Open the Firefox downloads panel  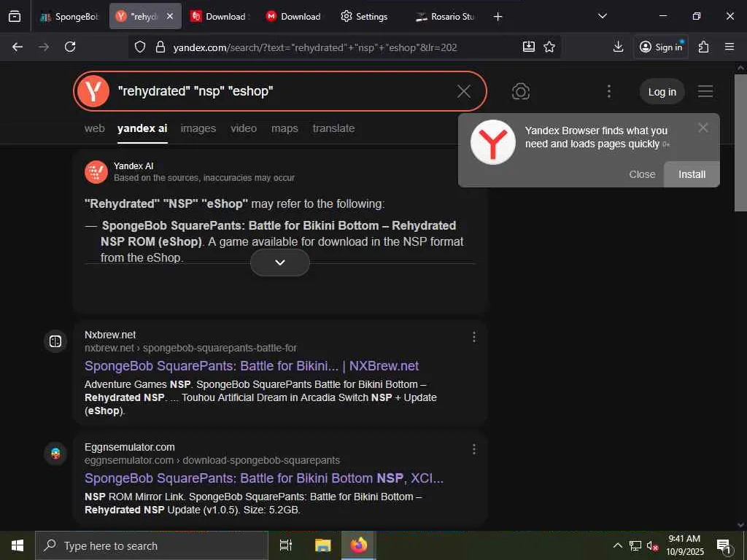pyautogui.click(x=618, y=47)
